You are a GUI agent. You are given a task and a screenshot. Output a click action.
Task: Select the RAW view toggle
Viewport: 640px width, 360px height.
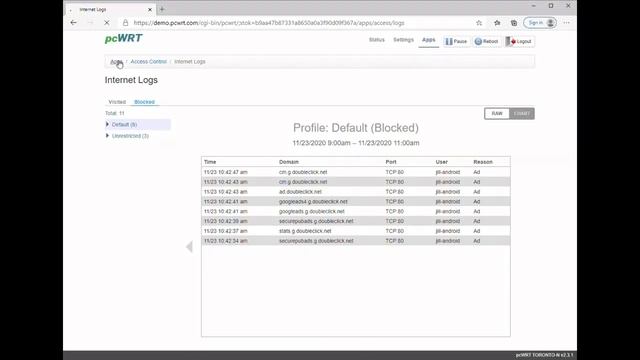click(x=497, y=113)
